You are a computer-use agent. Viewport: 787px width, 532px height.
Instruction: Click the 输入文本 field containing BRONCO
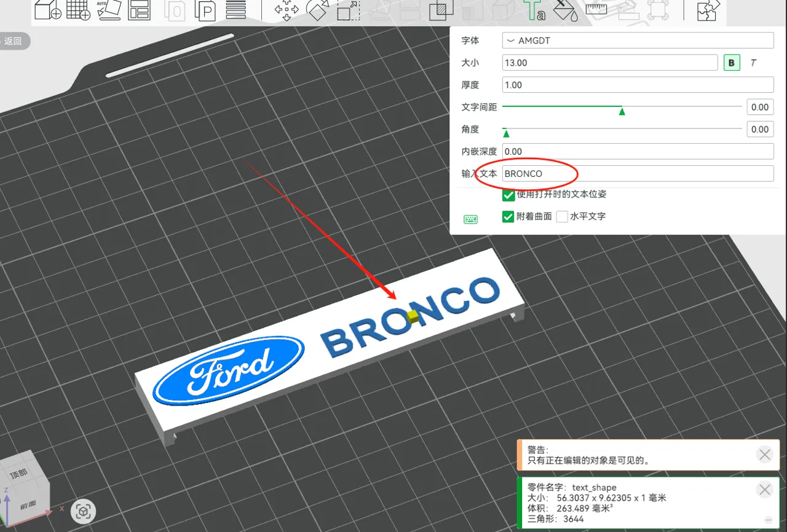click(638, 173)
